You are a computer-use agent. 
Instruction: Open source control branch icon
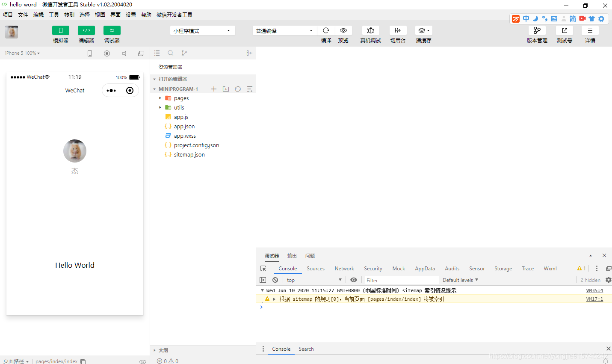pos(184,53)
